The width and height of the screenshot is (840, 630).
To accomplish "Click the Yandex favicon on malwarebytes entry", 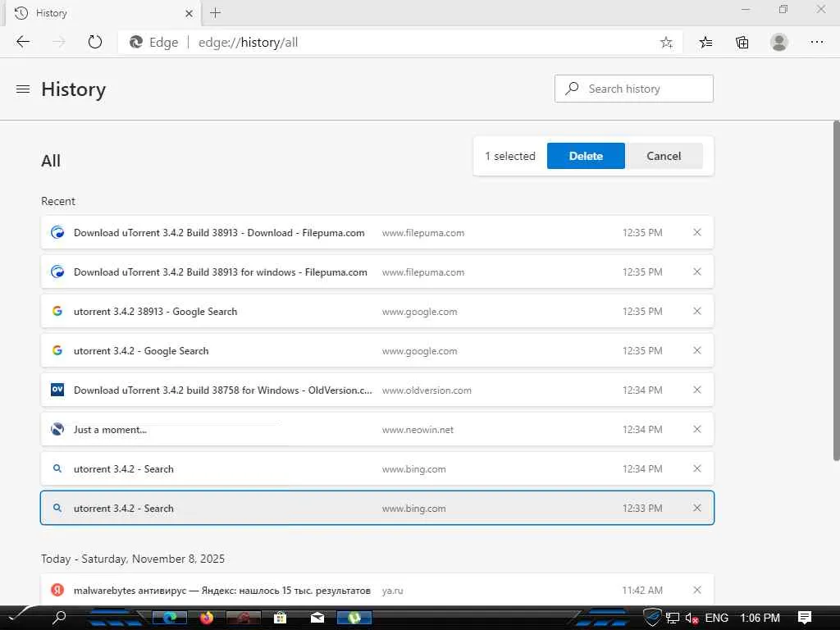I will pos(57,590).
